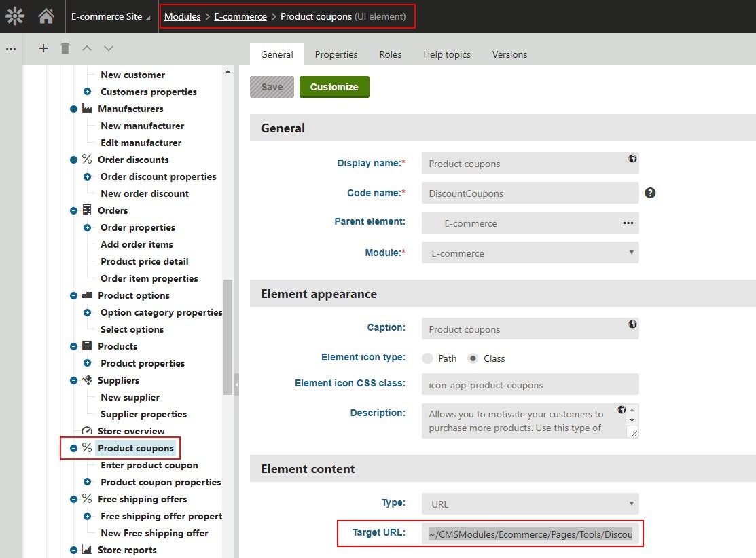Go to the home dashboard icon

46,16
